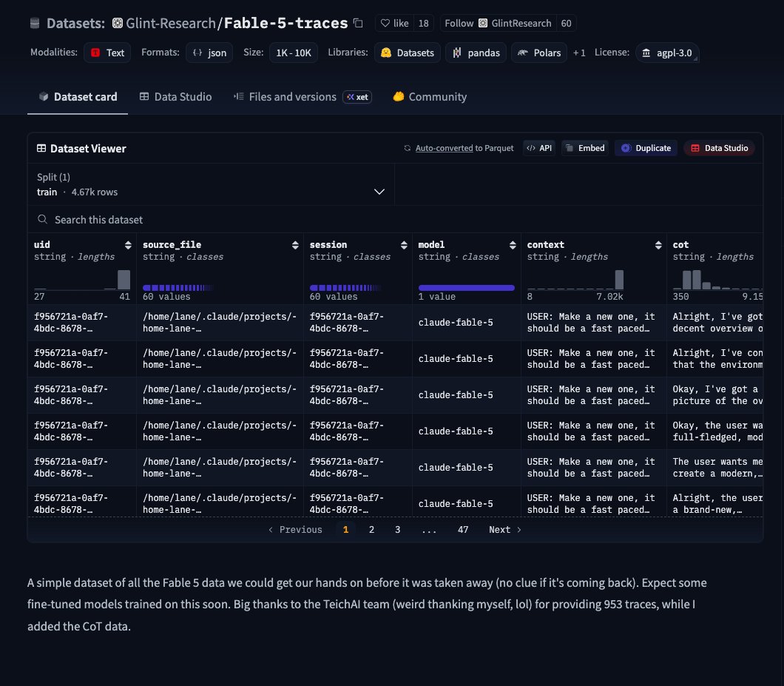Click the model 1 value distribution bar
The width and height of the screenshot is (784, 686).
pos(467,288)
